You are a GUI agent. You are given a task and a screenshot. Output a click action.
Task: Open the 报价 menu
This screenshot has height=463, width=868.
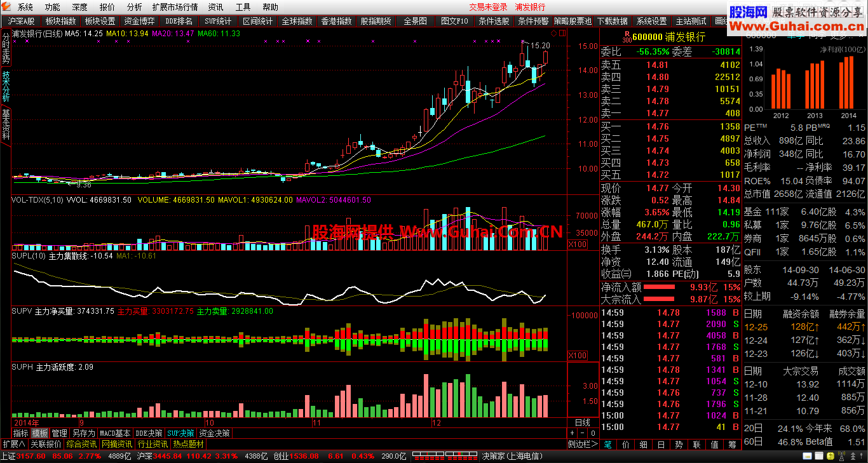click(x=107, y=7)
